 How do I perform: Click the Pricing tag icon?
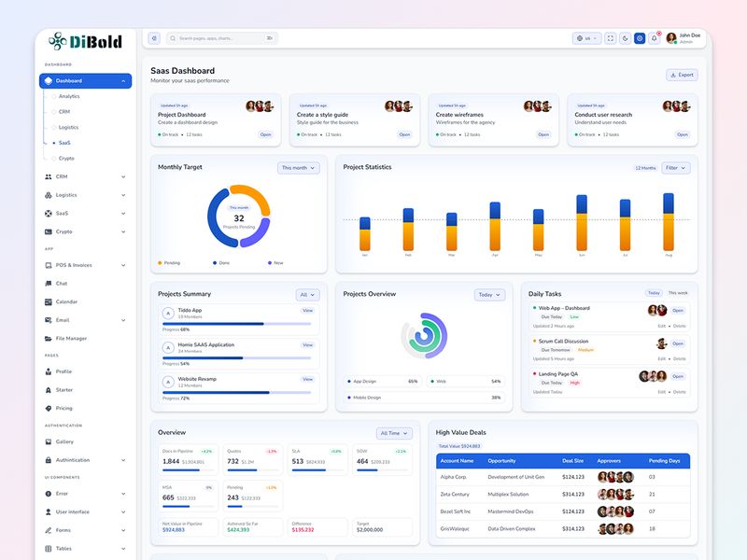[x=49, y=408]
